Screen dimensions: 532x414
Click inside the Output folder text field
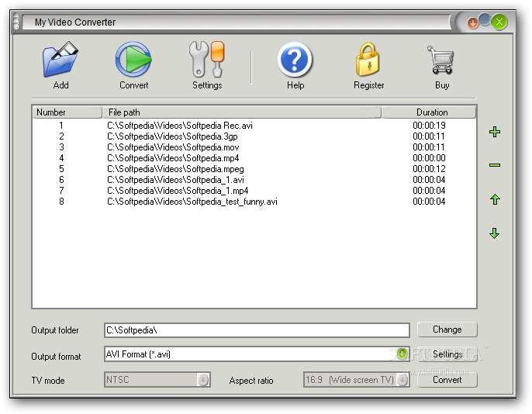(x=257, y=330)
